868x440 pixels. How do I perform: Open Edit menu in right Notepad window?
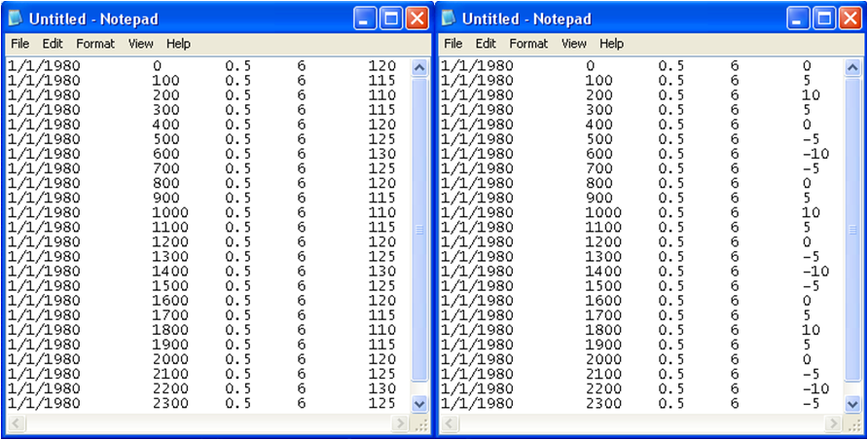[x=486, y=44]
